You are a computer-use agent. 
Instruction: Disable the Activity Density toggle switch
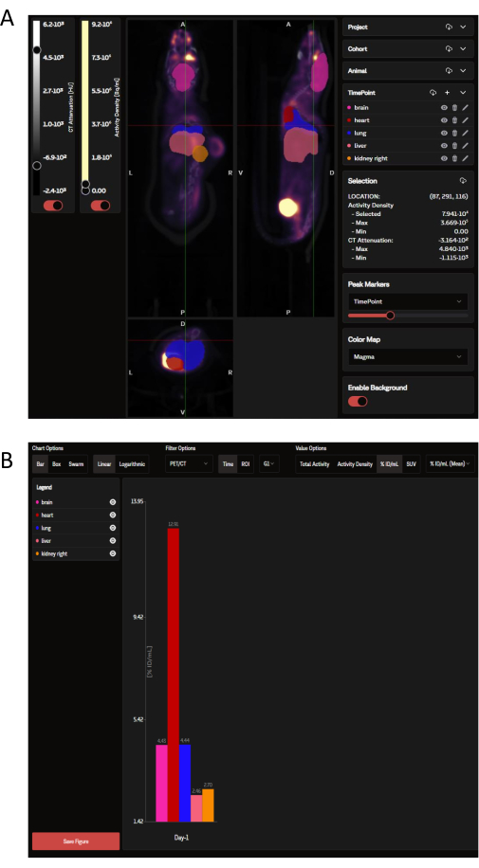[101, 206]
